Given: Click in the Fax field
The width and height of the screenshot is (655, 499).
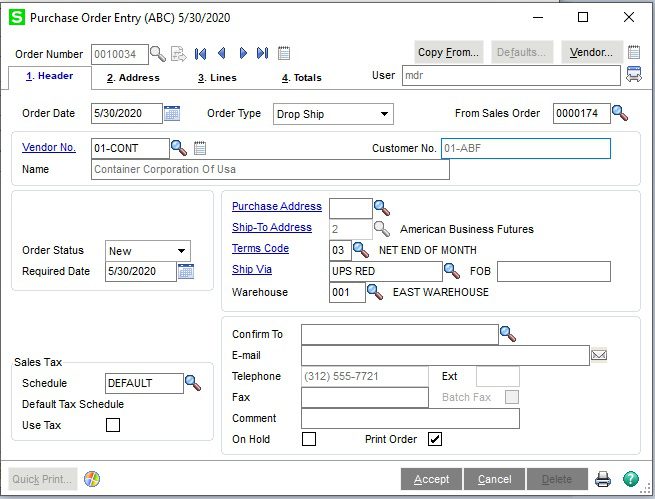Looking at the screenshot, I should (365, 397).
